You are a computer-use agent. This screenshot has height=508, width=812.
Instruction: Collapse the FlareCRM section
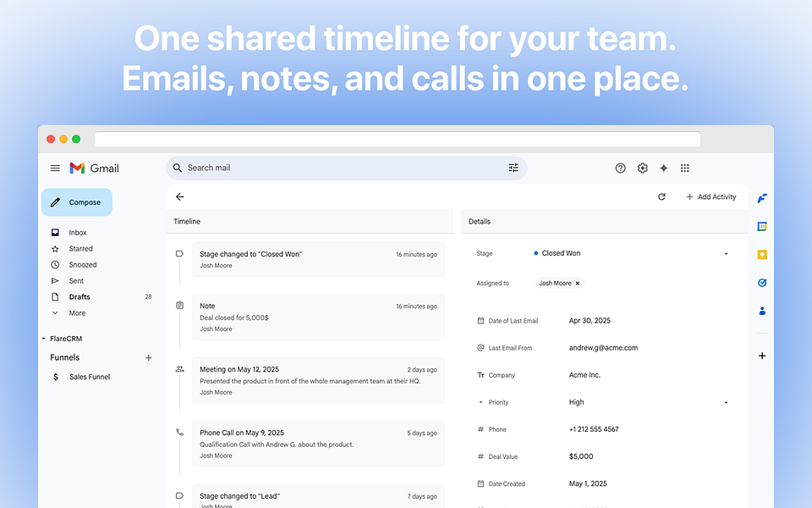click(x=43, y=339)
